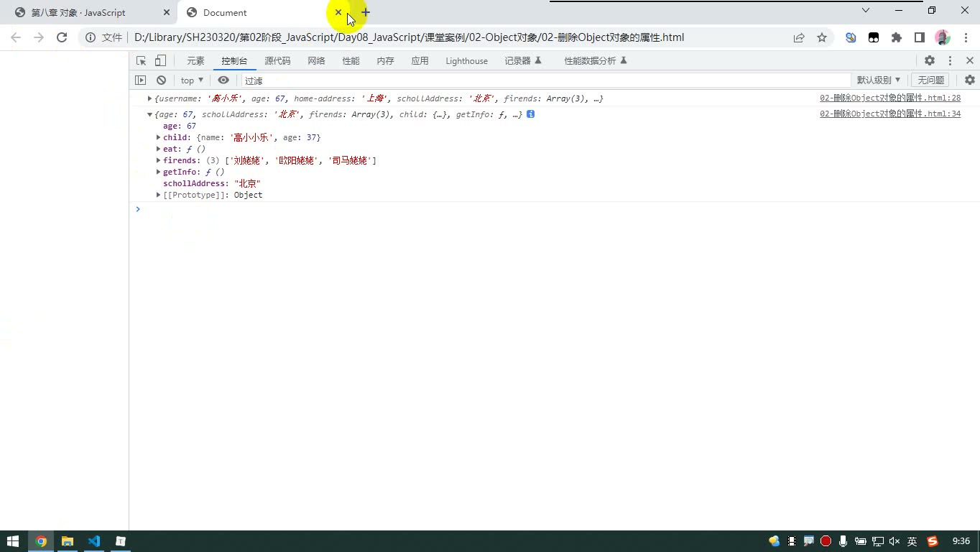This screenshot has height=552, width=980.
Task: Click the 无问题 issues button
Action: 930,80
